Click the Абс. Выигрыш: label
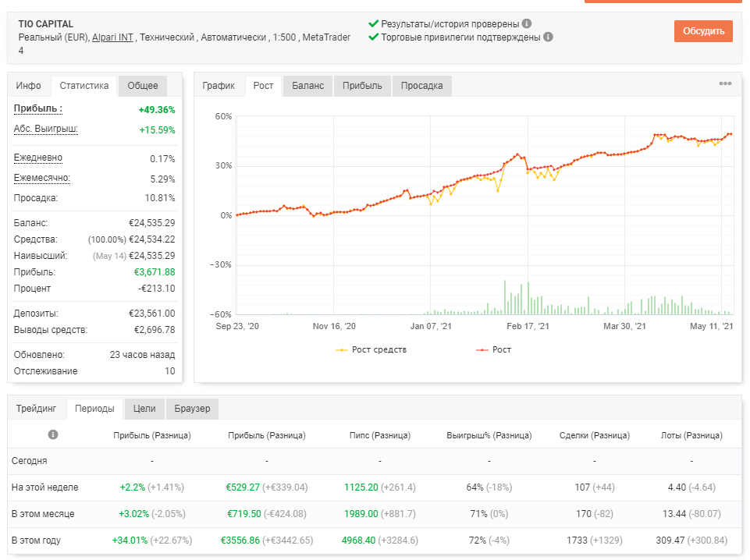The image size is (750, 560). pyautogui.click(x=45, y=129)
